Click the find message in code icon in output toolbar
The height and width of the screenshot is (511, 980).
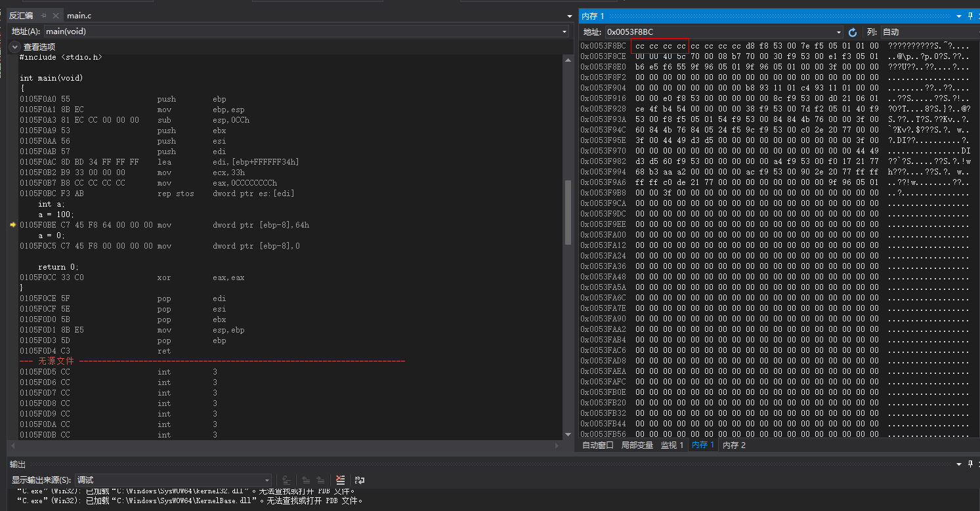point(286,480)
